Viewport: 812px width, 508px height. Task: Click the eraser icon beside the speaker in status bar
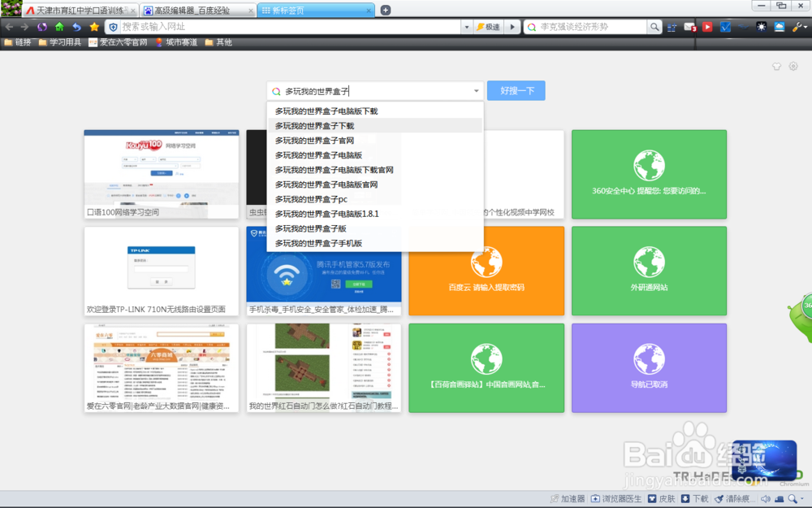(x=780, y=499)
